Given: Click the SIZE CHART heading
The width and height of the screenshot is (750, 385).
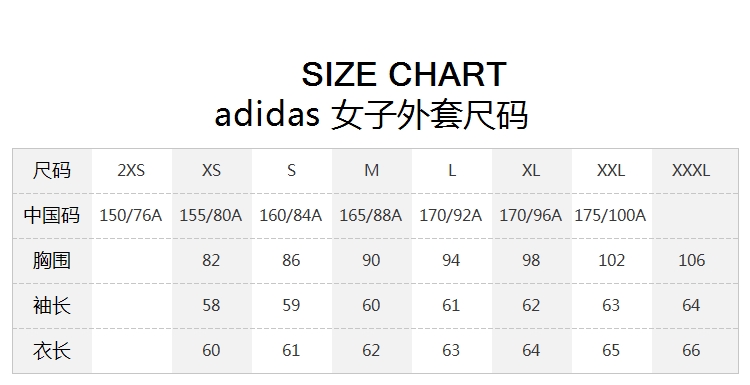Looking at the screenshot, I should (x=404, y=74).
